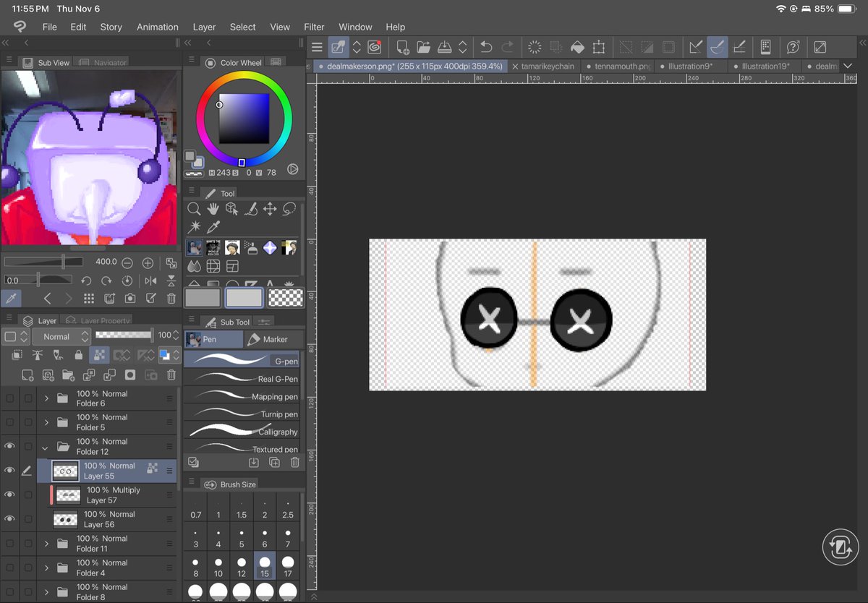The width and height of the screenshot is (868, 603).
Task: Expand Folder 5 chevron
Action: pyautogui.click(x=46, y=422)
